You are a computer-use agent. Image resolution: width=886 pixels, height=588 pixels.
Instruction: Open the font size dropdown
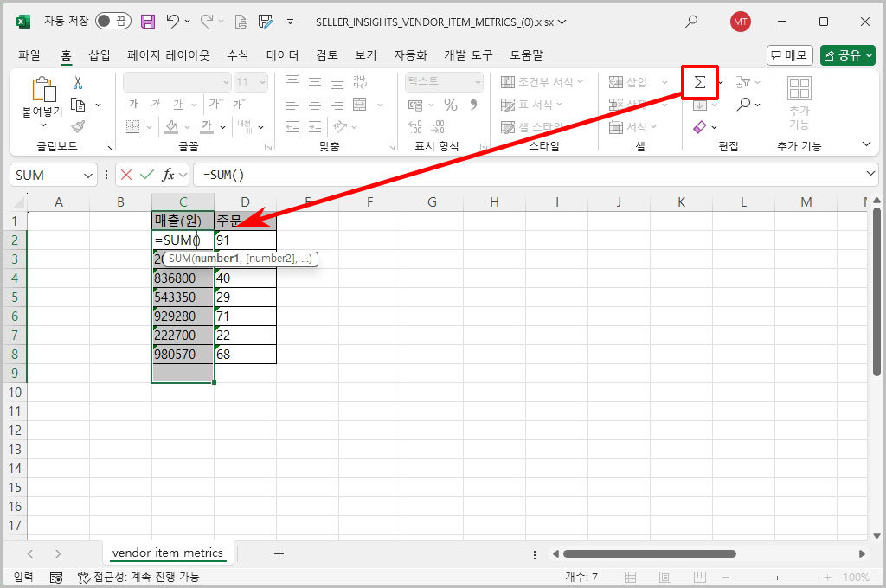click(262, 82)
